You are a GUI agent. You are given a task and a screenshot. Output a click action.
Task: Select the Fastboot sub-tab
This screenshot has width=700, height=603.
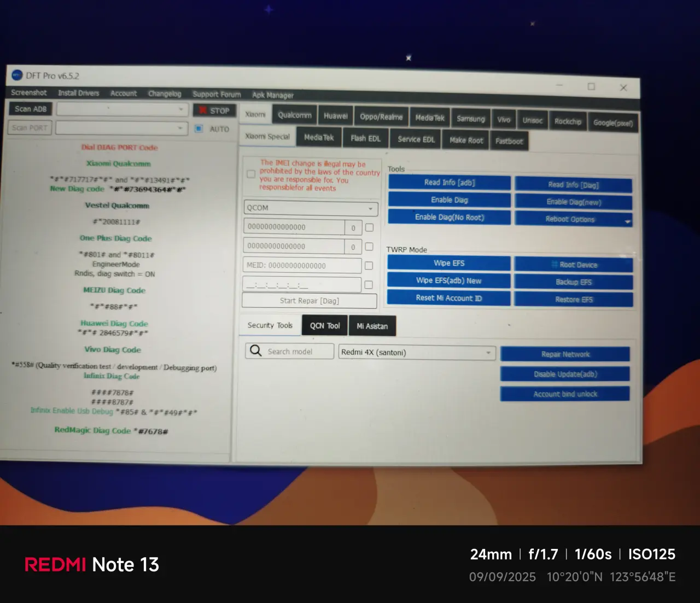(x=509, y=141)
